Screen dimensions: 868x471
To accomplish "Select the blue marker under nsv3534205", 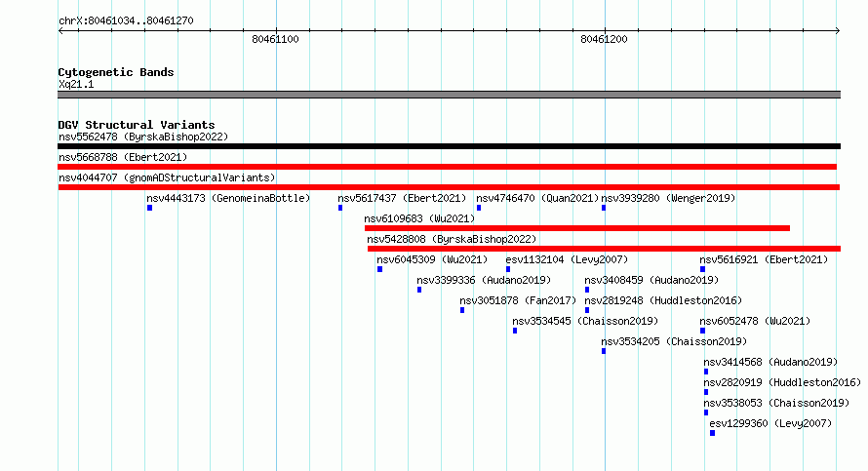I will tap(604, 351).
